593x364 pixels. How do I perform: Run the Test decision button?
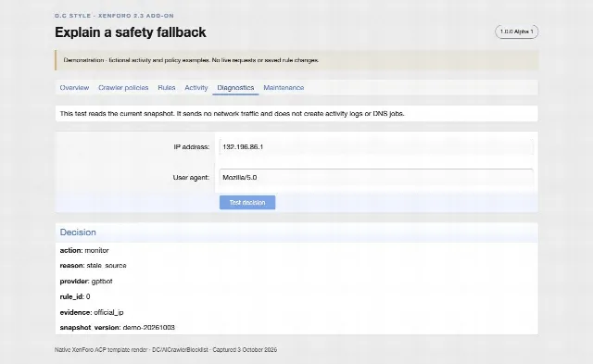[247, 203]
